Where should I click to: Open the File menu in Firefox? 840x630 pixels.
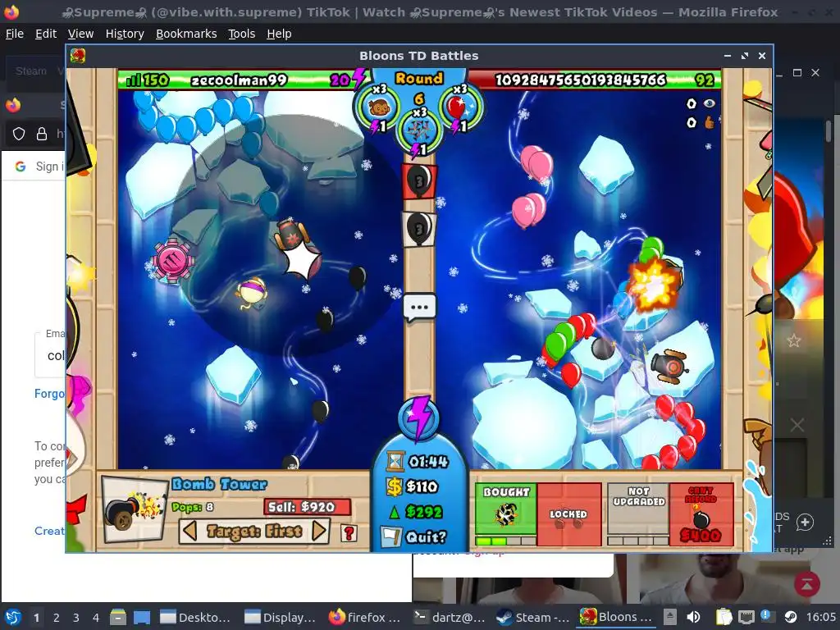coord(15,34)
